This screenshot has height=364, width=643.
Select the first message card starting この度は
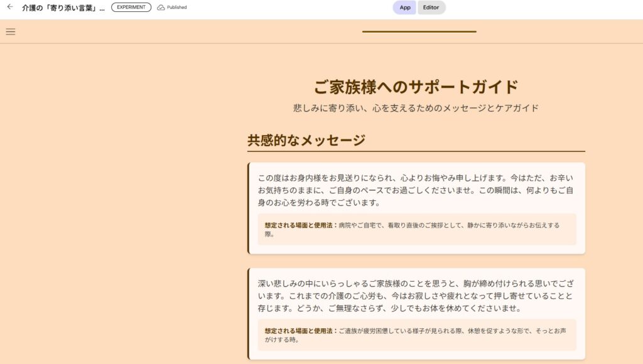tap(416, 190)
